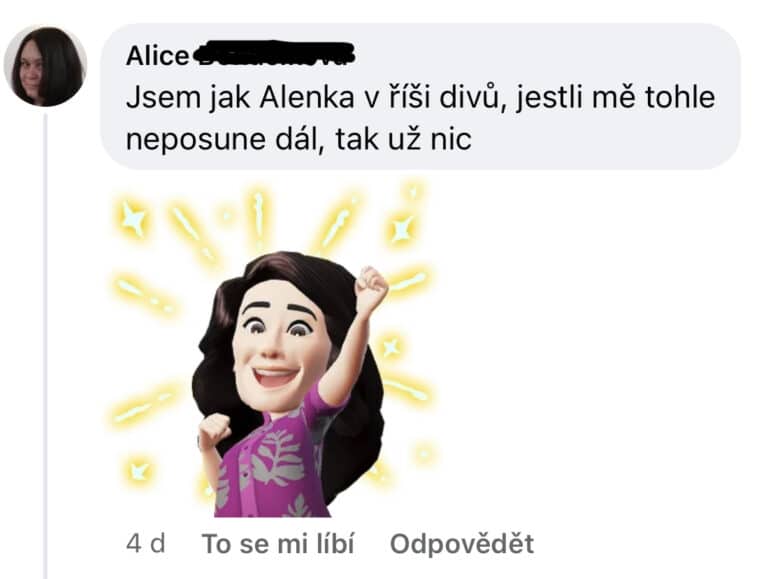Collapse the thread via the vertical line
Viewport: 768px width, 579px height.
tap(46, 345)
